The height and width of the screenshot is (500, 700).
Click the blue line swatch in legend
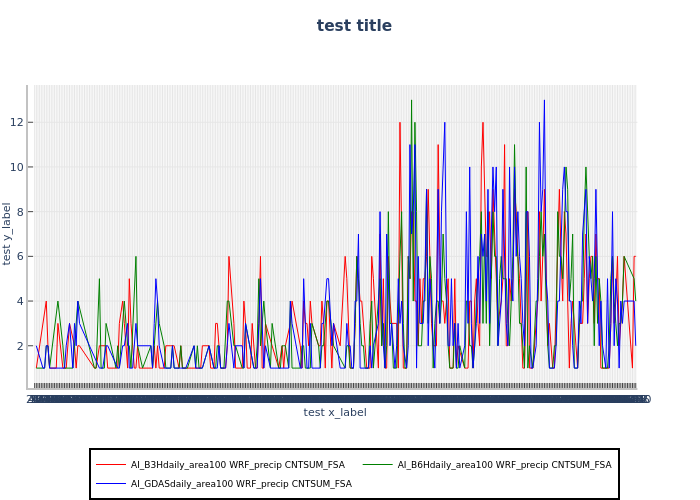(x=110, y=484)
